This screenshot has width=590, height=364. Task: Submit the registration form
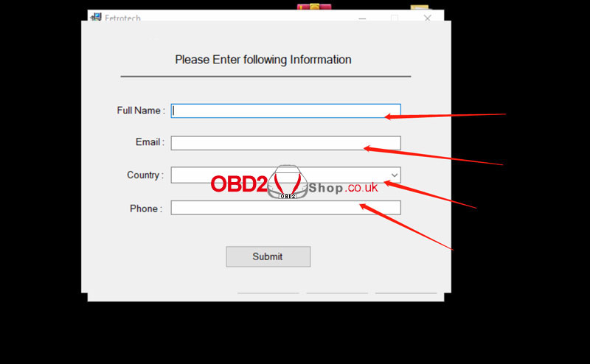tap(268, 257)
